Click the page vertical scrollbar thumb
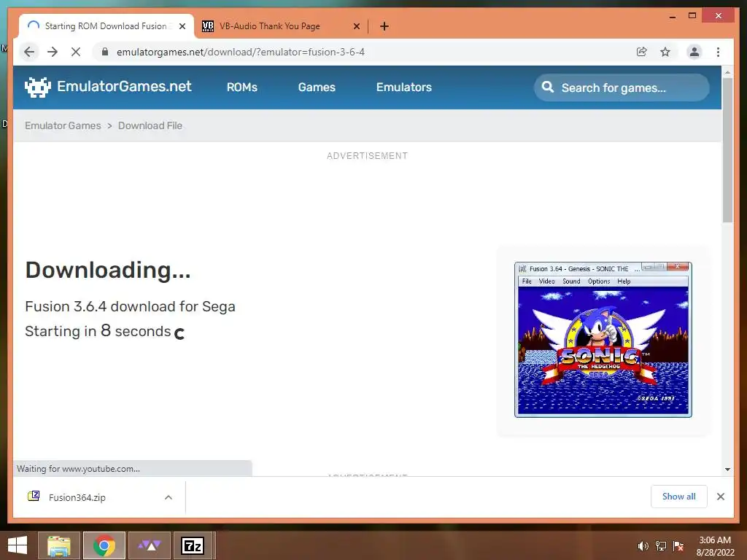The width and height of the screenshot is (747, 560). (727, 150)
